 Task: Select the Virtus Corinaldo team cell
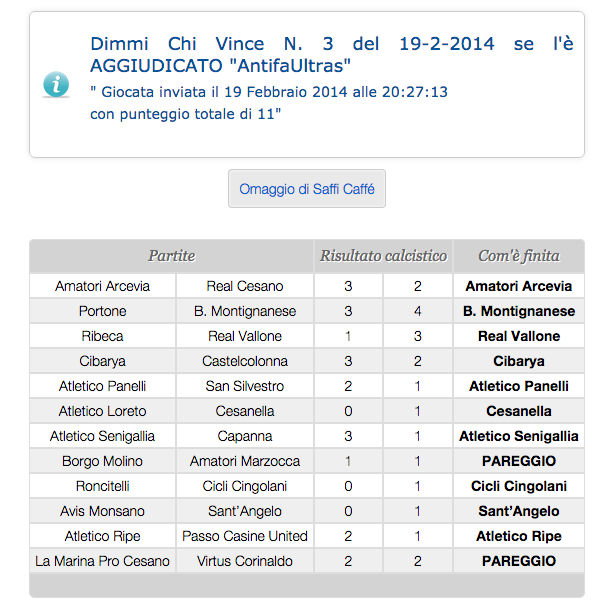[245, 561]
